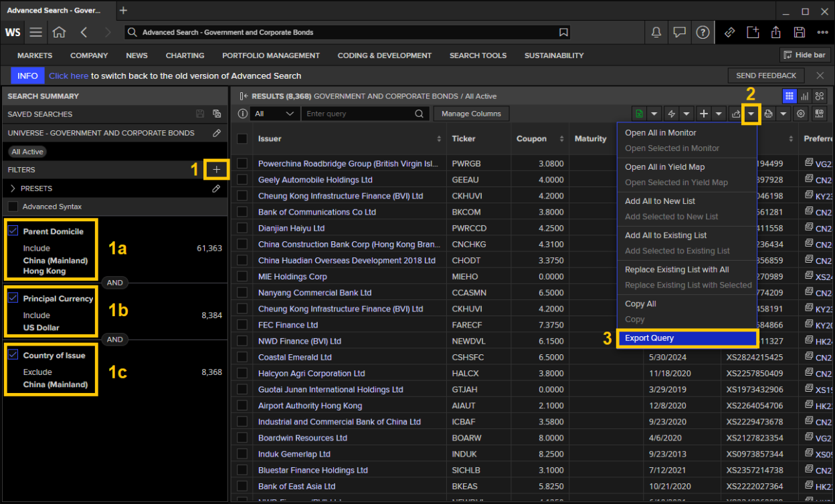Click the save icon in top bar
835x504 pixels.
[x=799, y=32]
